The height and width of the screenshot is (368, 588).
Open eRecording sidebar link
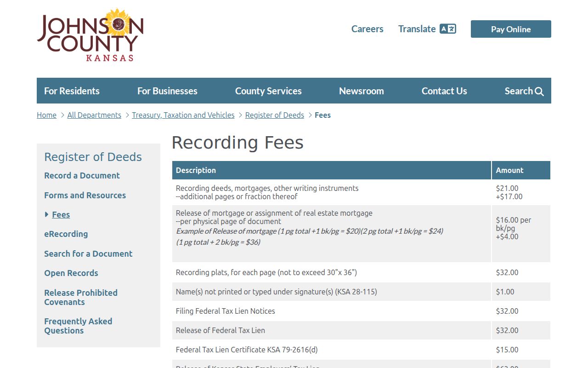point(66,234)
